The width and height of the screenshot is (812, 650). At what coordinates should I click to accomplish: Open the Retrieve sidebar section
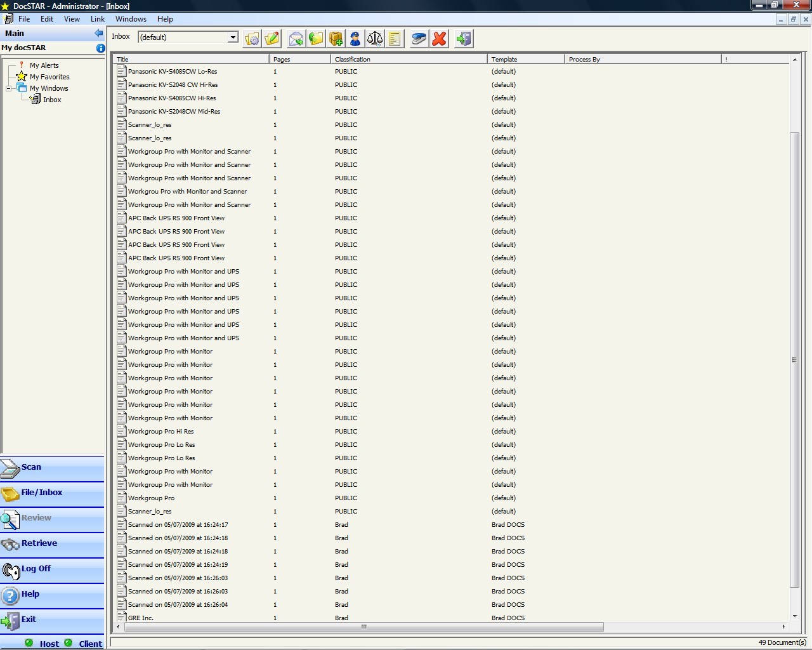point(52,545)
